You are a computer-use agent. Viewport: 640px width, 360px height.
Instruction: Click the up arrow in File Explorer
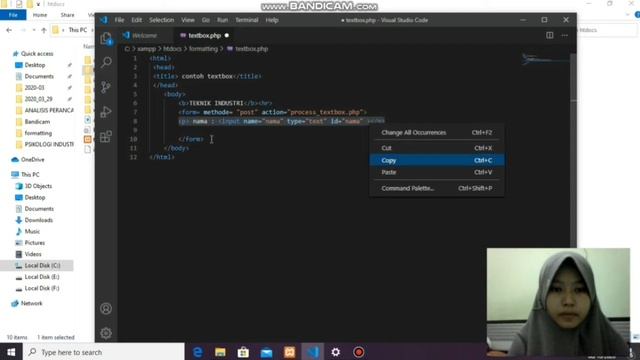(x=44, y=30)
